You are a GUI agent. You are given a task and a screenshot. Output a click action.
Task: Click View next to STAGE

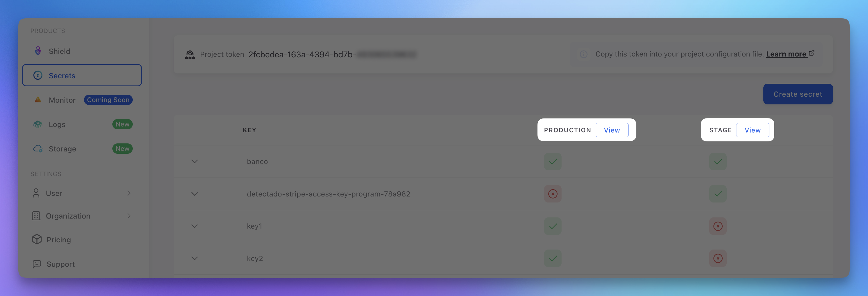pos(752,130)
